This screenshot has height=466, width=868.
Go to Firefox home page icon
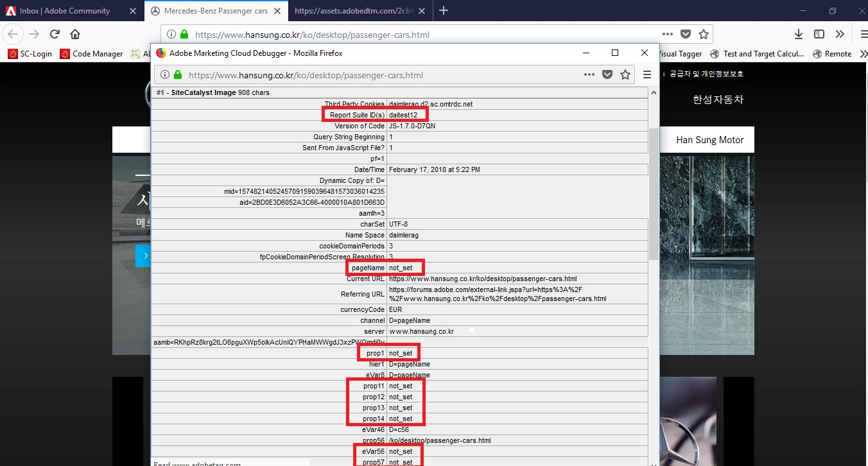(75, 34)
